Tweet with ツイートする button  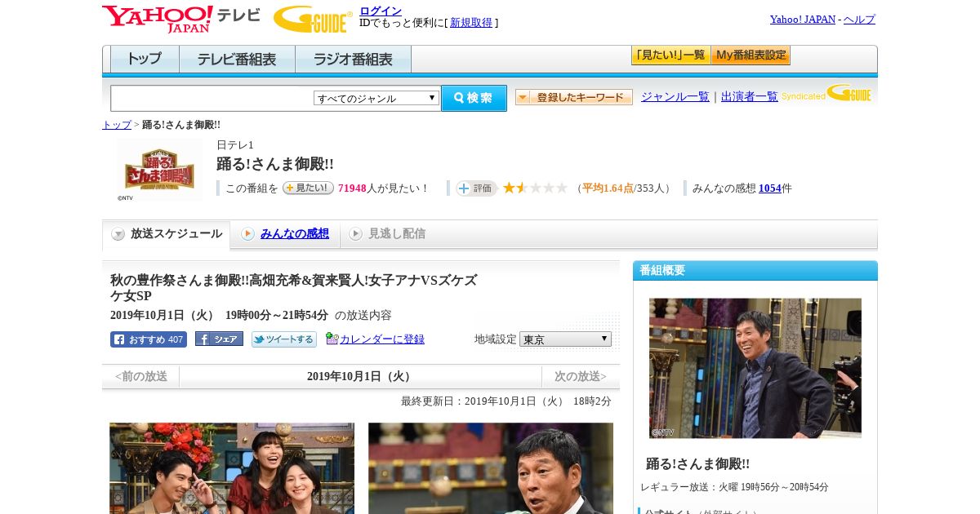(x=284, y=339)
